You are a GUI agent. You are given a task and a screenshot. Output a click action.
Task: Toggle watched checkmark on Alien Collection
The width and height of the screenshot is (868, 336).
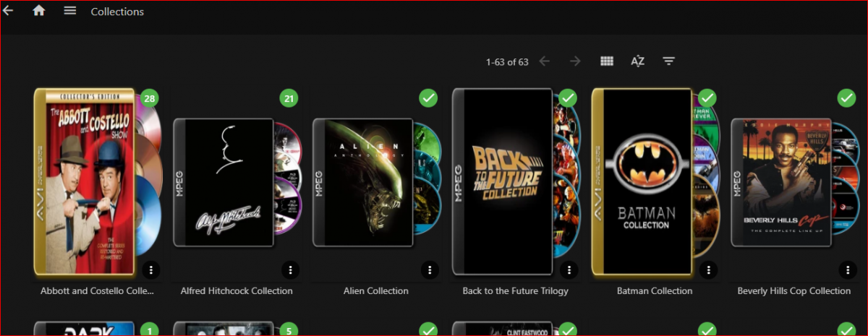pos(429,98)
